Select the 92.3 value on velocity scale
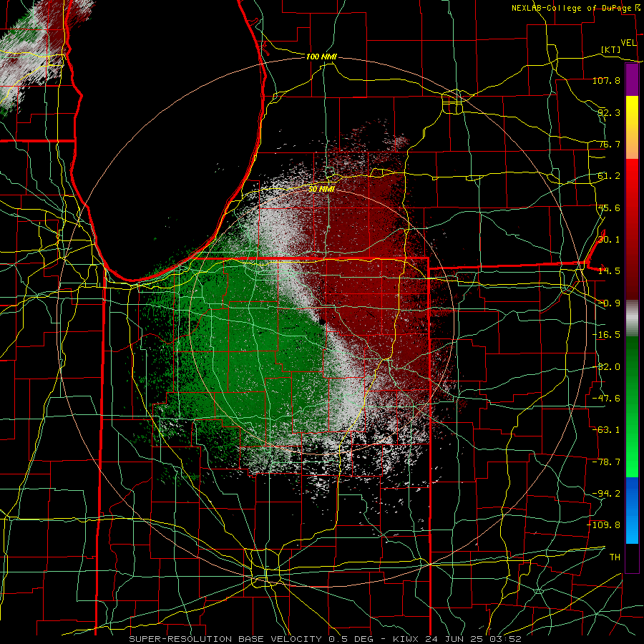This screenshot has height=644, width=644. [609, 112]
